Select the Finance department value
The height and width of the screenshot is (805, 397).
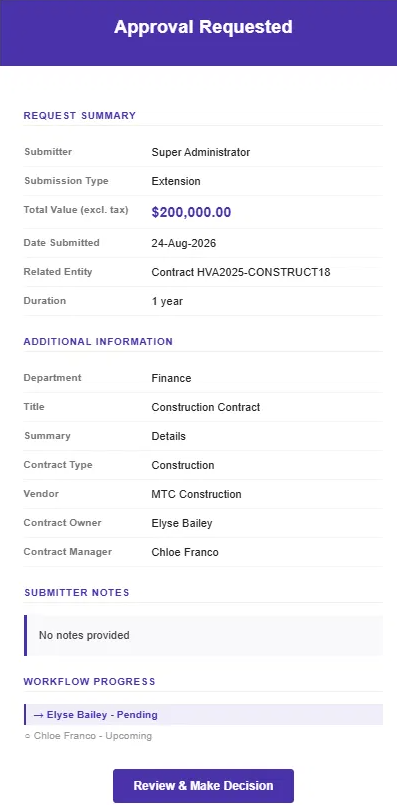(171, 378)
